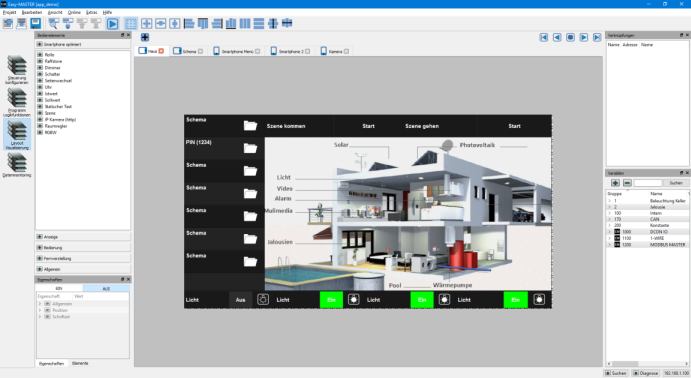
Task: Click the minus remove-variable button in Variablen
Action: point(627,183)
